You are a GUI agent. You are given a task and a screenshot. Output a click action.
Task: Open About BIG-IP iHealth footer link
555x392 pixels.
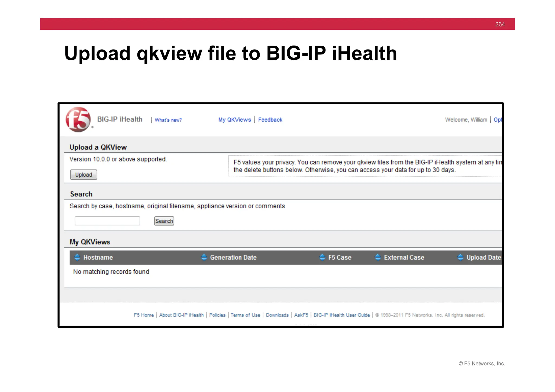click(181, 315)
